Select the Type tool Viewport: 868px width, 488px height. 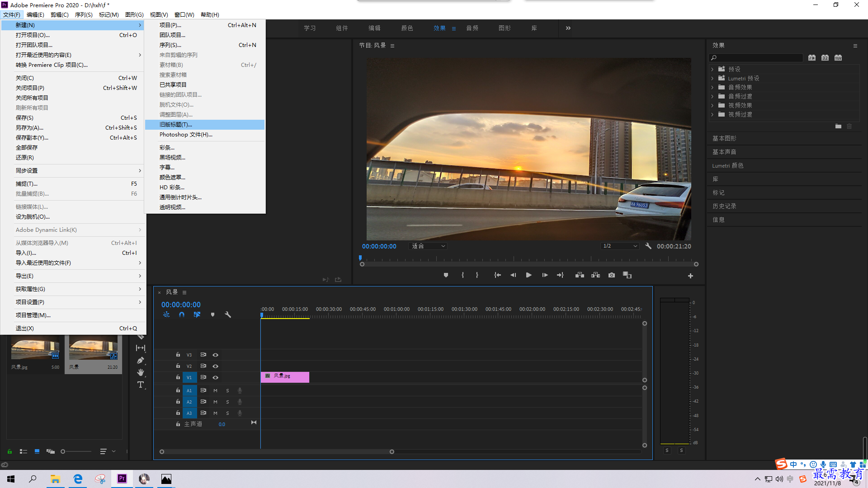click(141, 385)
